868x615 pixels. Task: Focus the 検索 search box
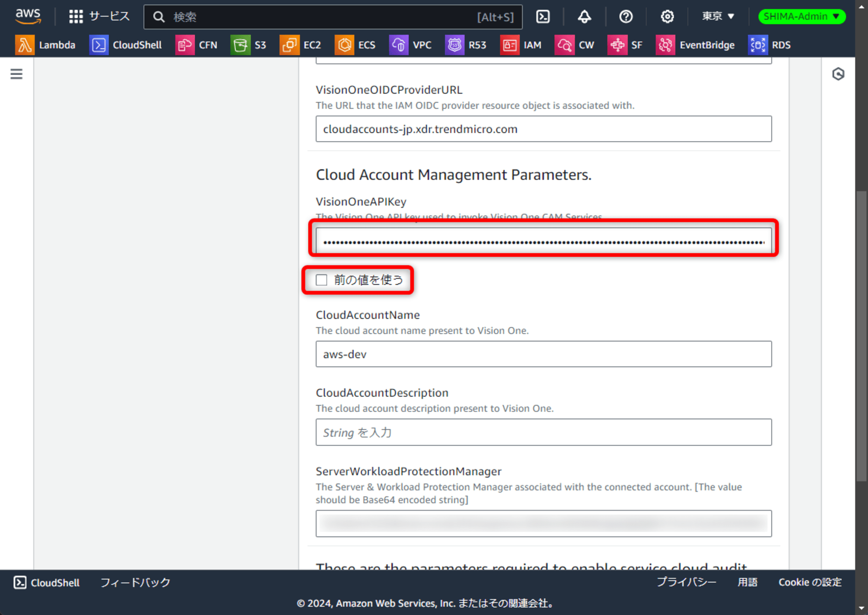(x=333, y=17)
